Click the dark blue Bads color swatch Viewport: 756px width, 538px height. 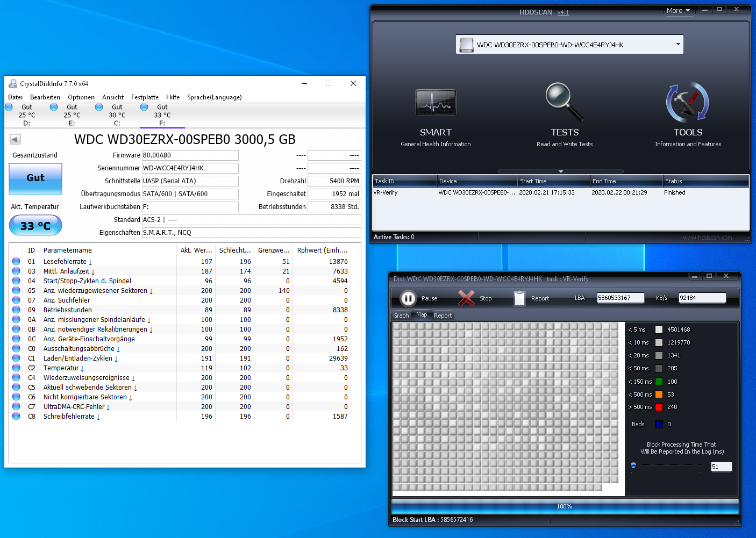659,424
